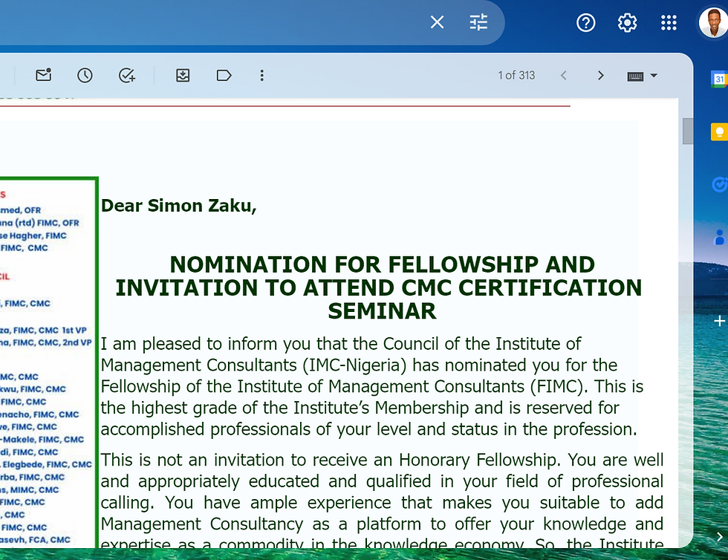This screenshot has width=728, height=560.
Task: Open Google Contacts in the side panel
Action: tap(718, 236)
